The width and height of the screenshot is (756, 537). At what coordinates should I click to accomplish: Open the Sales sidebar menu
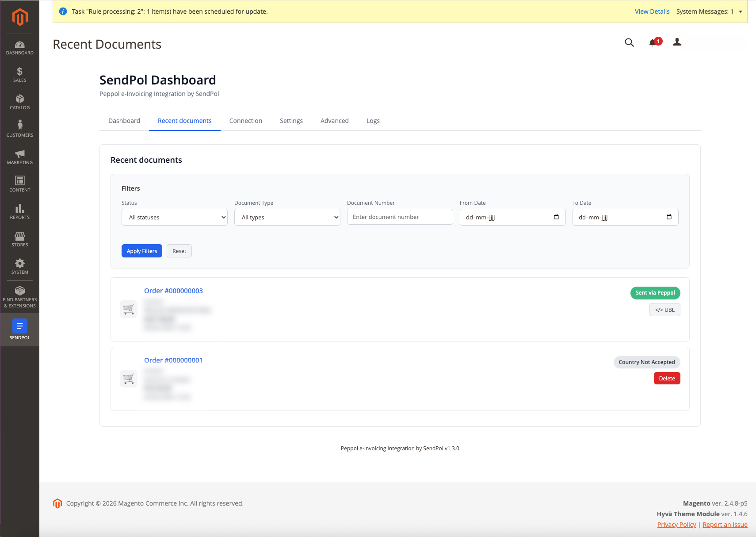(x=20, y=75)
